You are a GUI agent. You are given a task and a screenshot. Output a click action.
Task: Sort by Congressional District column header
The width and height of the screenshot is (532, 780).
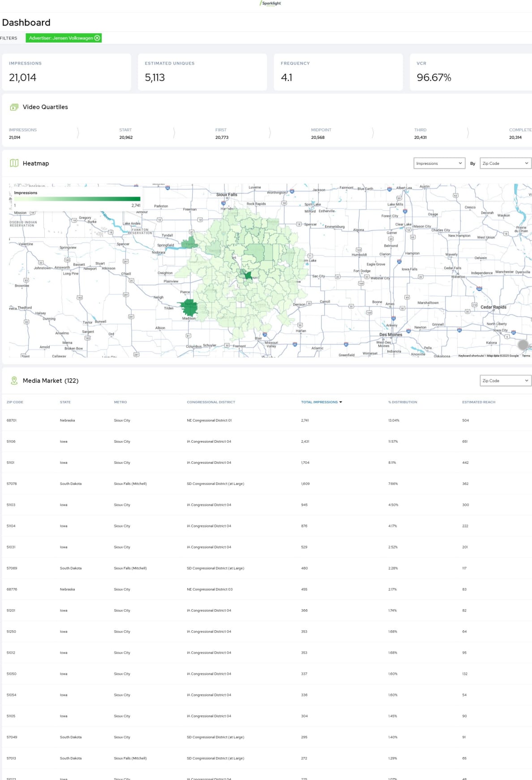(x=211, y=402)
